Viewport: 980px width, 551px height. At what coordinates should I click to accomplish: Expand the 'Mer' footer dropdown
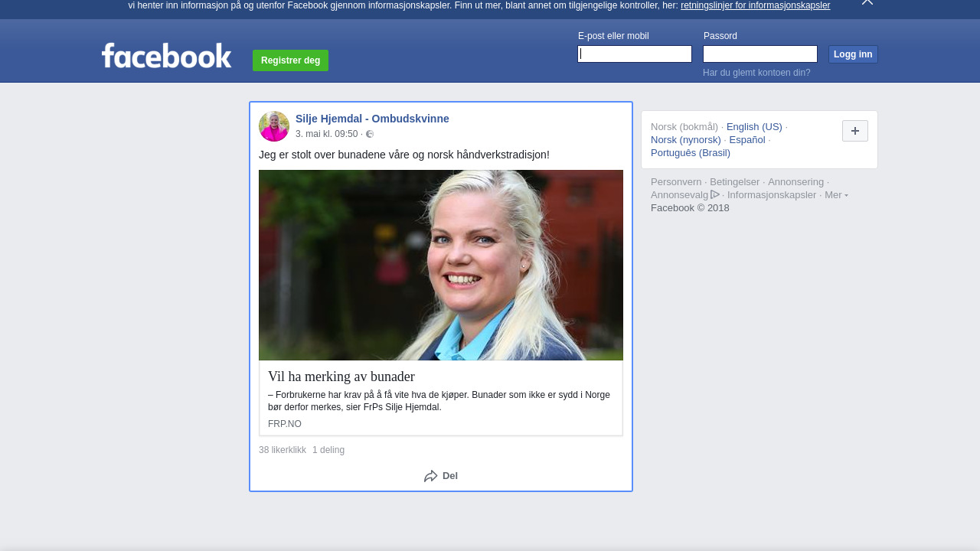click(x=836, y=195)
